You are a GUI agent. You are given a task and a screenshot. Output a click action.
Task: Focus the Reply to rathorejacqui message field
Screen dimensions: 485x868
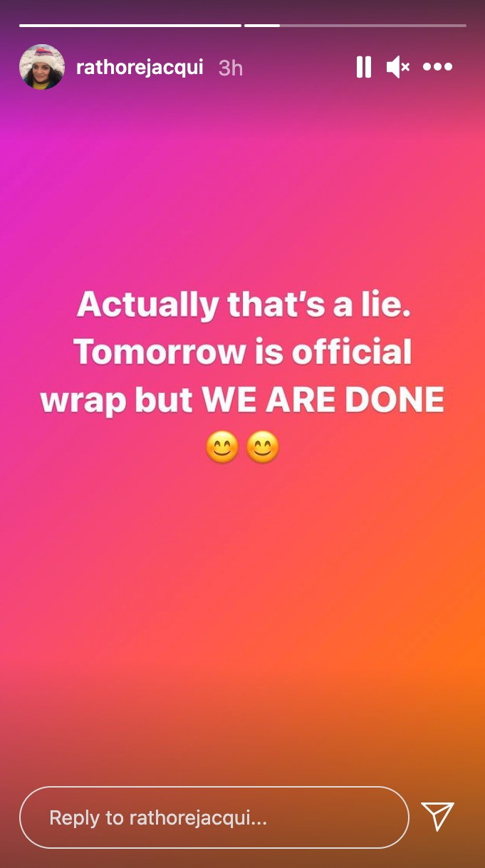[214, 817]
